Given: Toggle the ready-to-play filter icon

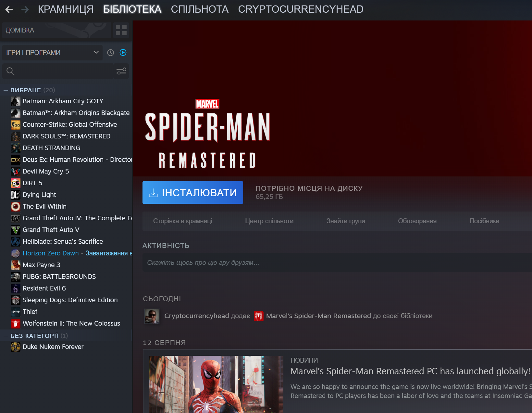Looking at the screenshot, I should tap(123, 53).
